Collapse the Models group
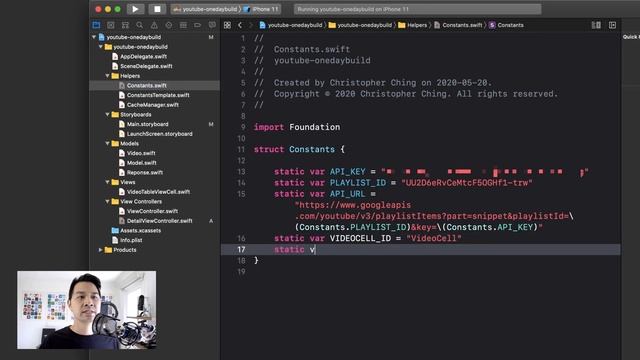The image size is (640, 360). [107, 144]
